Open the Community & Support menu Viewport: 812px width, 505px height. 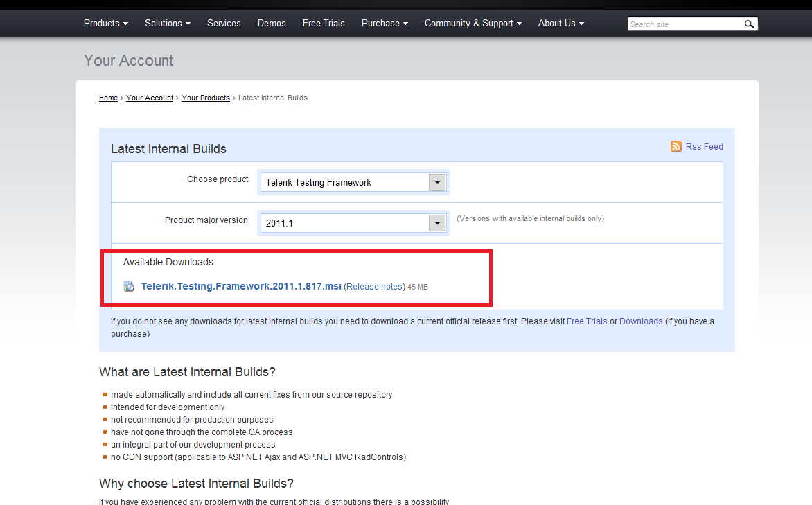(x=473, y=24)
